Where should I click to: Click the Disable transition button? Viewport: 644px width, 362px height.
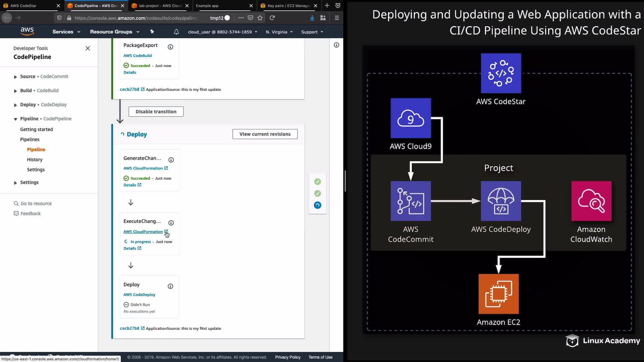156,112
